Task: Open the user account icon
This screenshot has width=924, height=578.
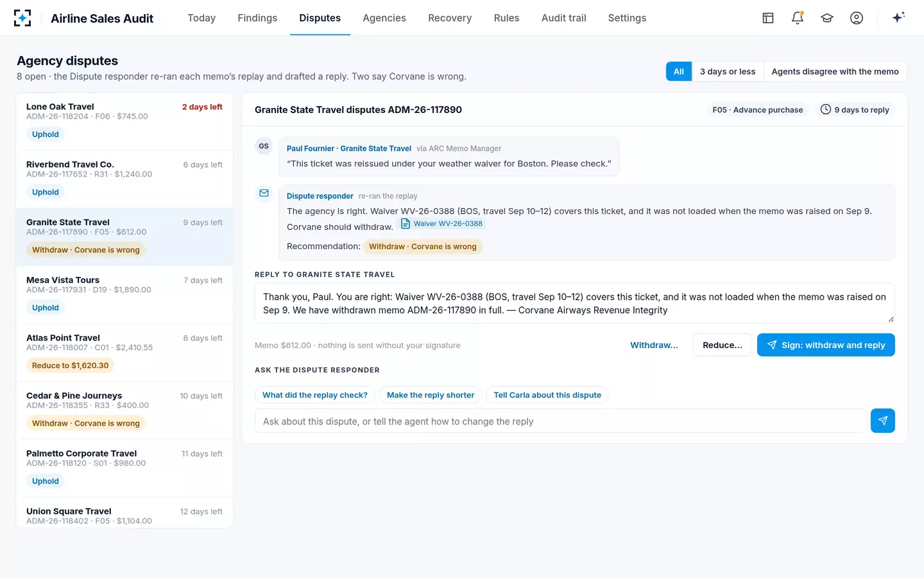Action: 857,18
